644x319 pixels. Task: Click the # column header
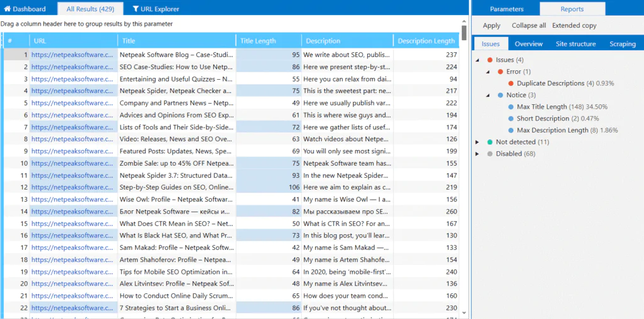point(16,41)
